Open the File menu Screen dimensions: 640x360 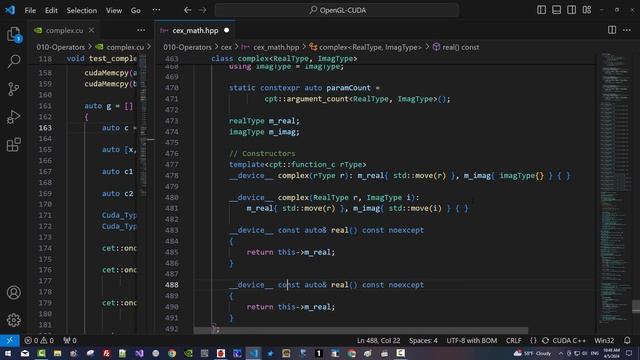tap(30, 10)
